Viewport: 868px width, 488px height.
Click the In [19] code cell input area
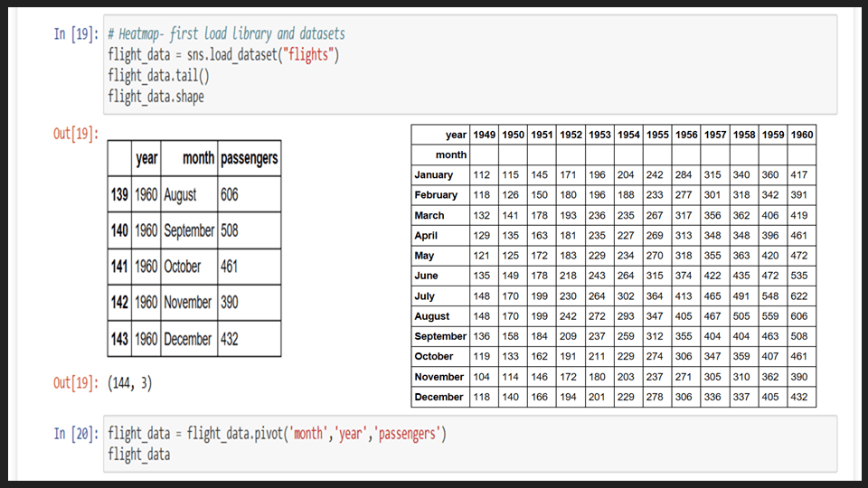click(470, 65)
